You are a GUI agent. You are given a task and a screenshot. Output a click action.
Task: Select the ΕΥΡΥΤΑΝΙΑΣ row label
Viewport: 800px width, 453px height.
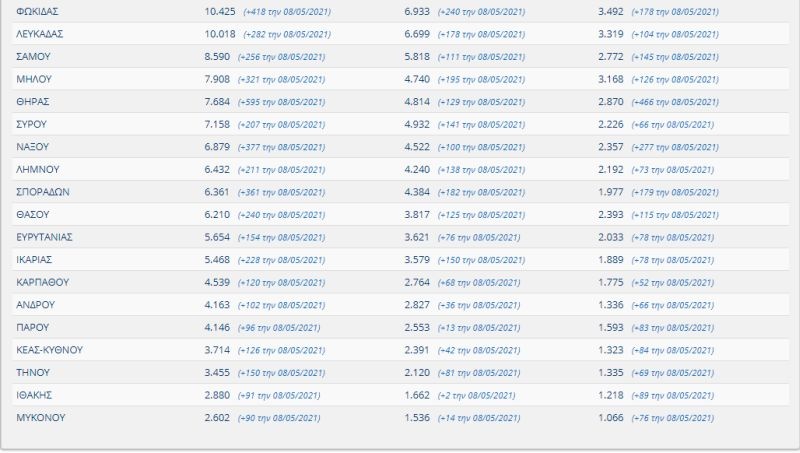(45, 237)
